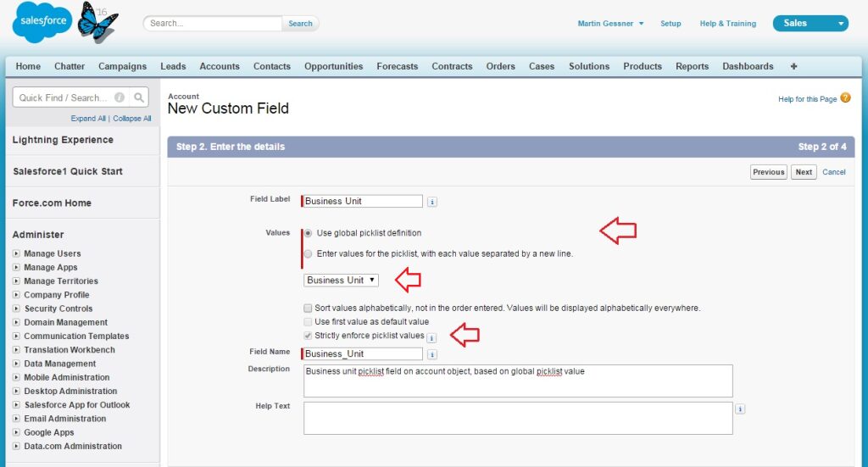Expand Manage Territories section

[x=16, y=281]
